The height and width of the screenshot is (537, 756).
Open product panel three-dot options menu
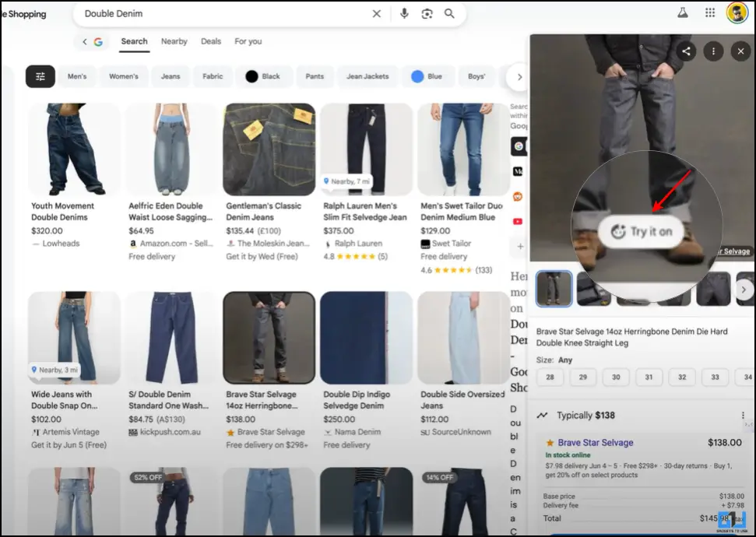pos(713,51)
